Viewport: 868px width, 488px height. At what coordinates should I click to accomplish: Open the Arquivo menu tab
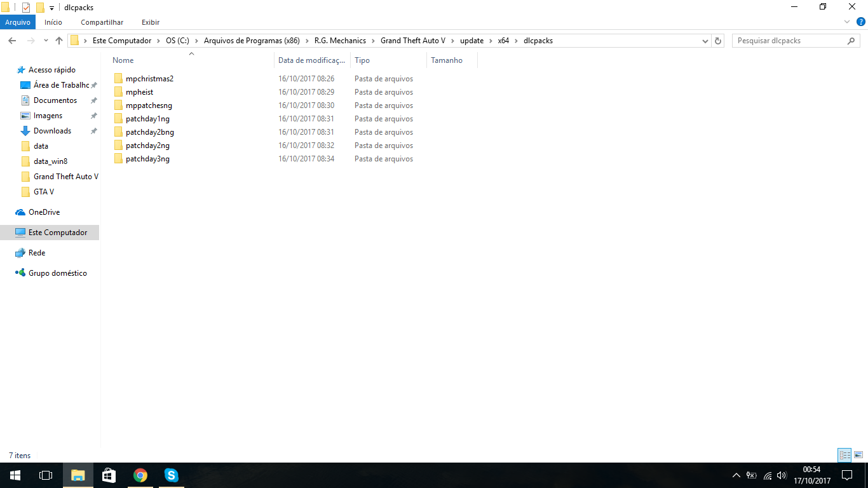tap(18, 22)
